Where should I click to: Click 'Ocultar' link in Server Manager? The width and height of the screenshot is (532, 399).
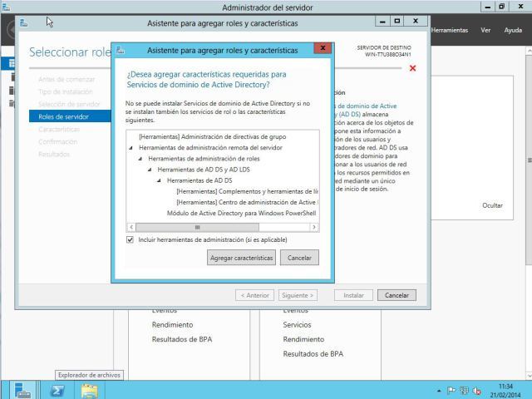click(x=492, y=205)
